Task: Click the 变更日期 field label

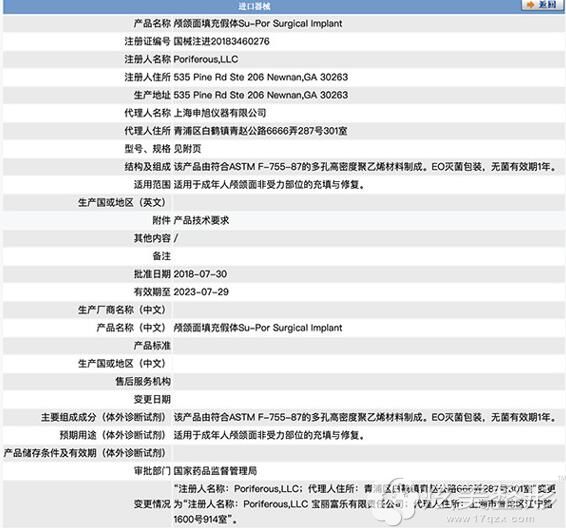Action: point(152,400)
